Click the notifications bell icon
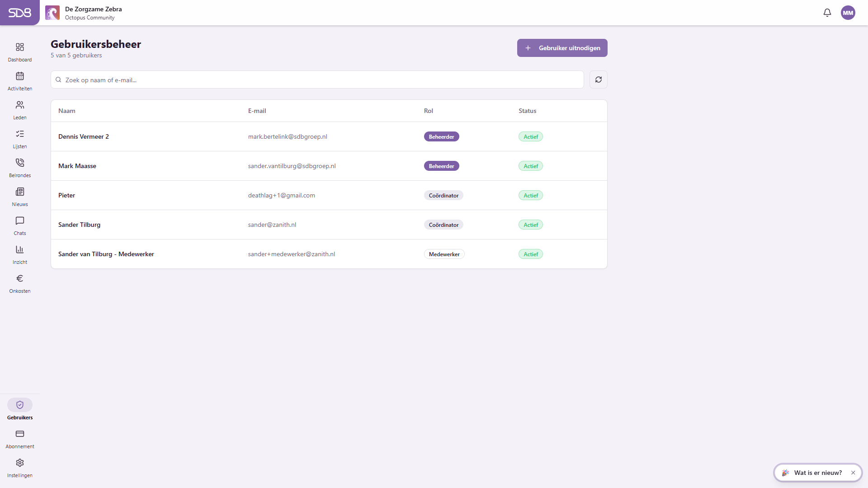The image size is (868, 488). click(827, 13)
